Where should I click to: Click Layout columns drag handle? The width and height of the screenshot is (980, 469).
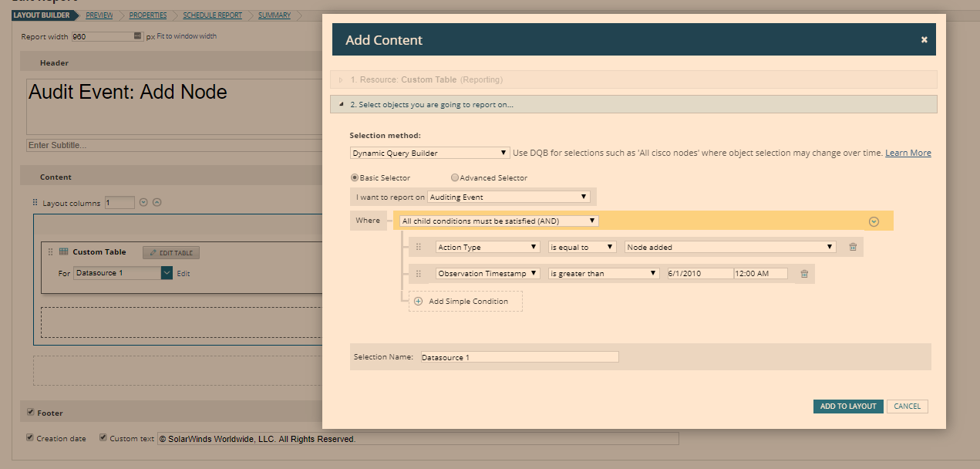coord(35,203)
